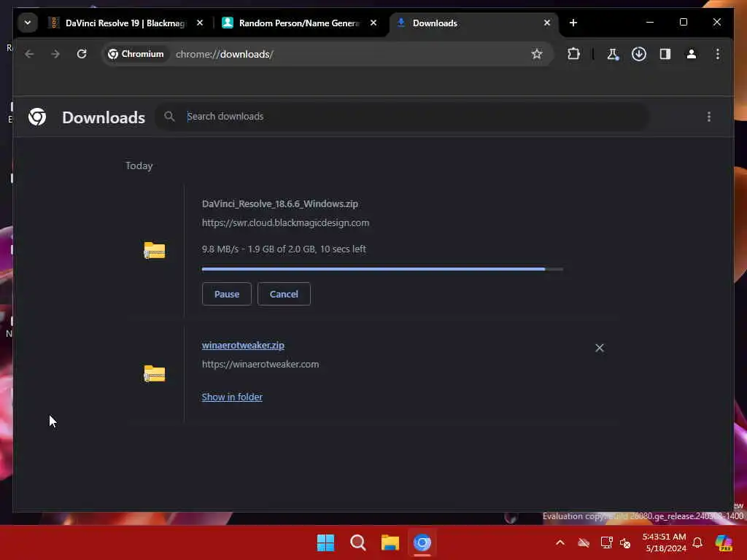
Task: Open a new tab with plus button
Action: [x=573, y=23]
